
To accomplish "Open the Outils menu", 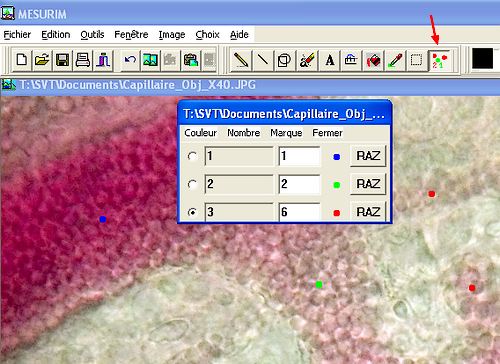I will coord(92,34).
